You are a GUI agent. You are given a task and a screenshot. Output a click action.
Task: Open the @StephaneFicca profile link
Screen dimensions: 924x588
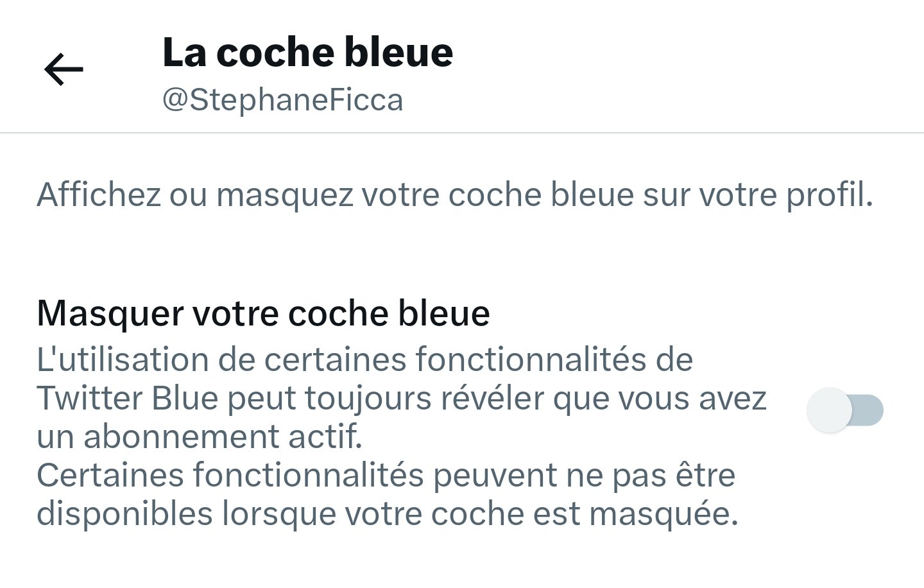[282, 99]
